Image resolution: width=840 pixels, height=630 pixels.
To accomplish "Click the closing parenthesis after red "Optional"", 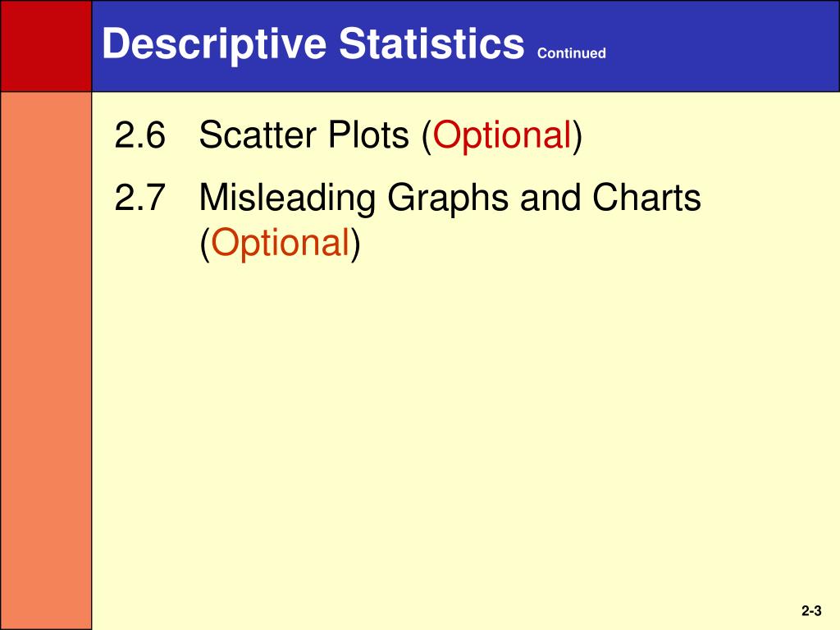I will click(577, 136).
